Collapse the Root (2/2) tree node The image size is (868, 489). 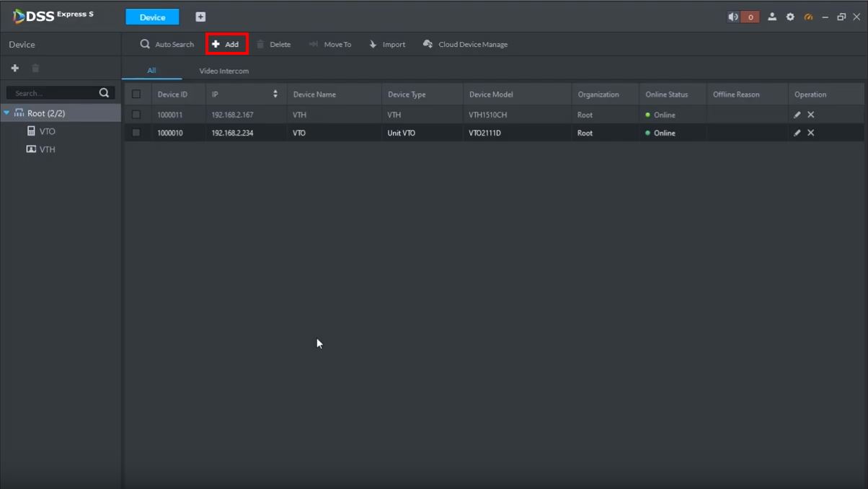coord(6,113)
